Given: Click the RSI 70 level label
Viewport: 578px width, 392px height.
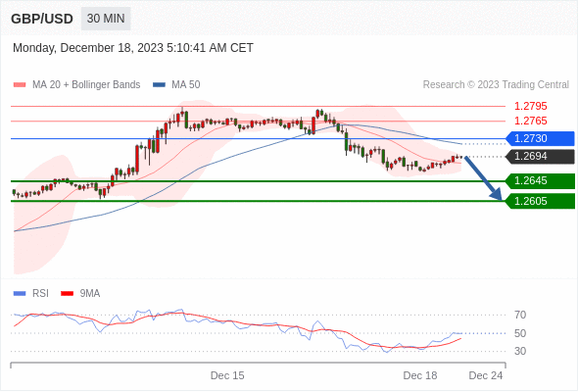Looking at the screenshot, I should [520, 315].
